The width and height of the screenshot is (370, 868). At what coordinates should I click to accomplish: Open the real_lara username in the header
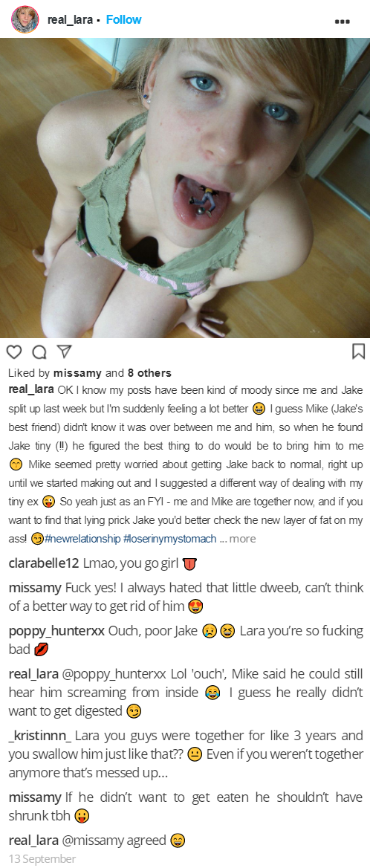tap(71, 20)
